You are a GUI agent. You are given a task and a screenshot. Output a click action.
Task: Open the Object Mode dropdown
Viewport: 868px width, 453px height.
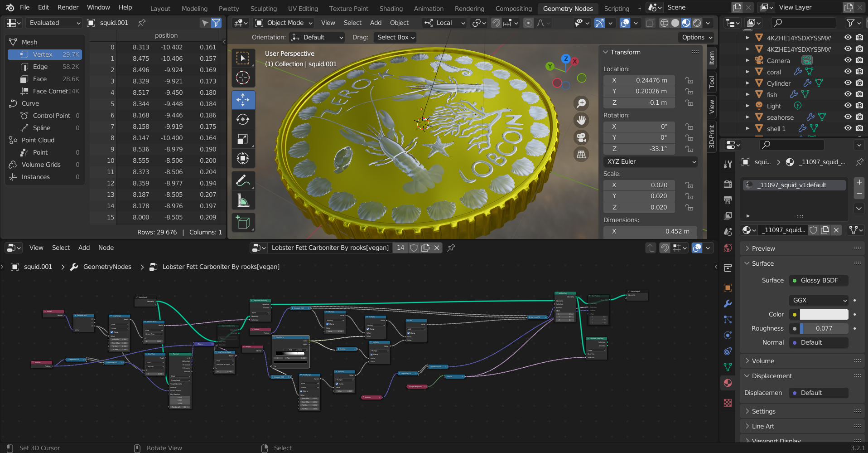tap(284, 23)
